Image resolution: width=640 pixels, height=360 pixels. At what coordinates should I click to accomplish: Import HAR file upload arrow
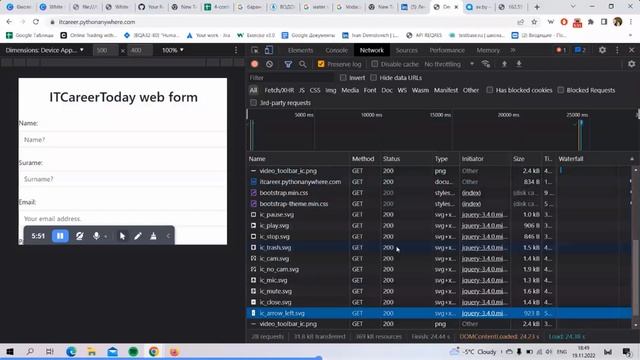(x=504, y=64)
